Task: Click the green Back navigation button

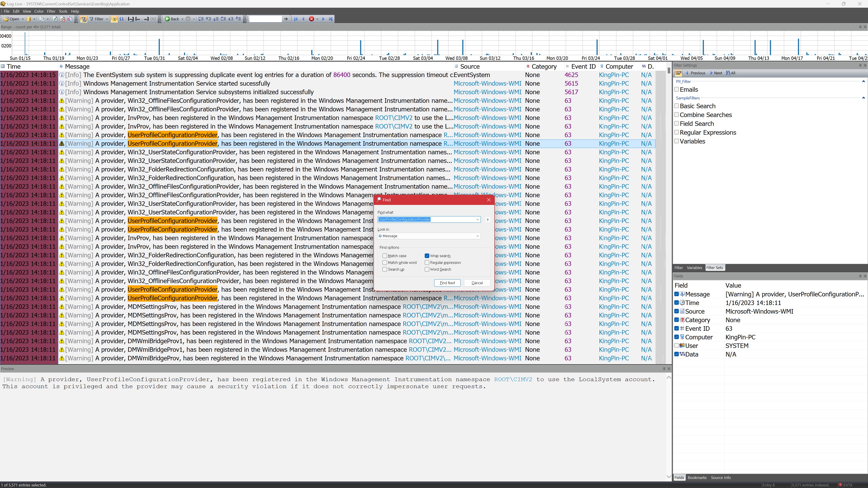Action: tap(172, 19)
